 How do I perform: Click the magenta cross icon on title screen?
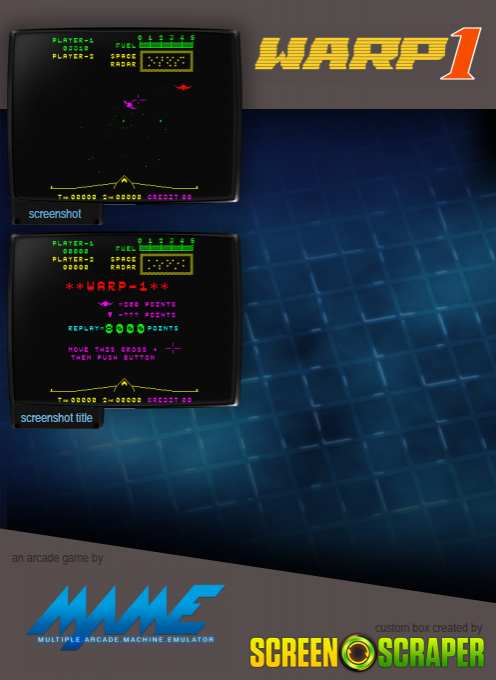(x=173, y=348)
